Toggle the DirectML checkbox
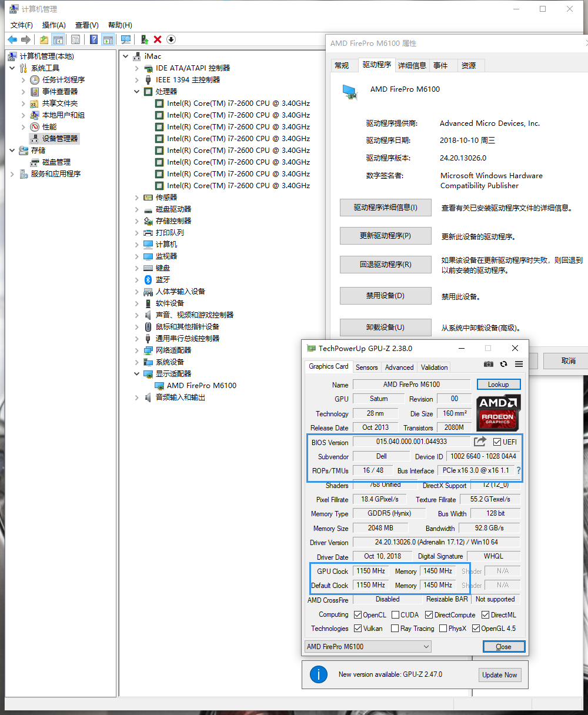Viewport: 588px width, 715px height. click(x=485, y=615)
